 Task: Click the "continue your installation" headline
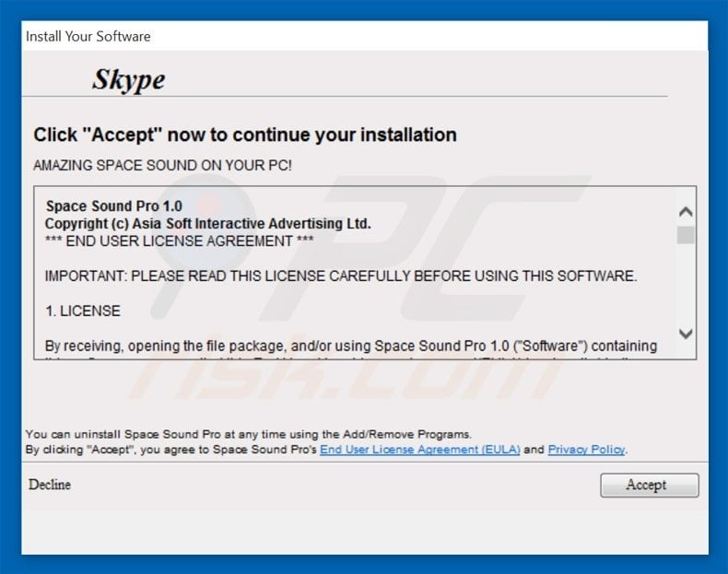click(244, 135)
